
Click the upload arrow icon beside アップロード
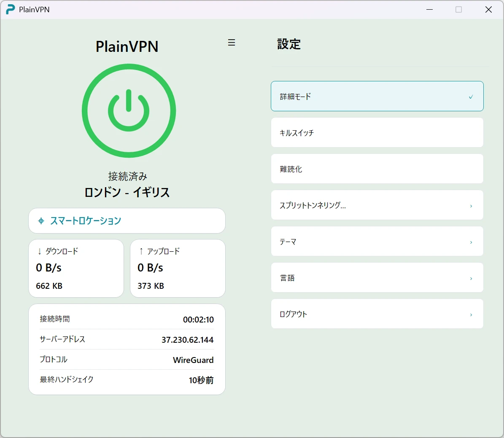[x=141, y=251]
